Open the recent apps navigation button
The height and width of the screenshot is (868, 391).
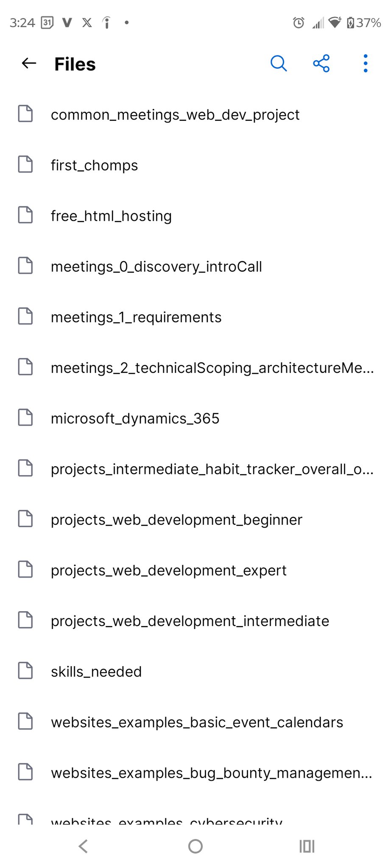(x=307, y=846)
